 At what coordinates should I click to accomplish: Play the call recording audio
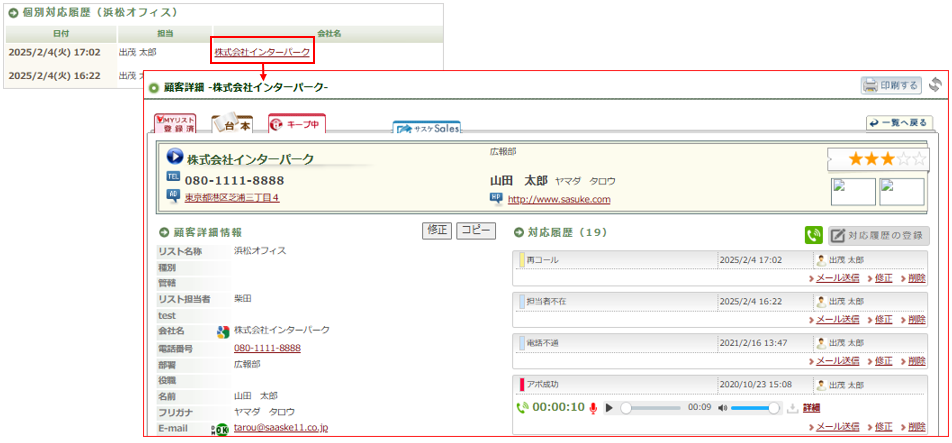610,408
